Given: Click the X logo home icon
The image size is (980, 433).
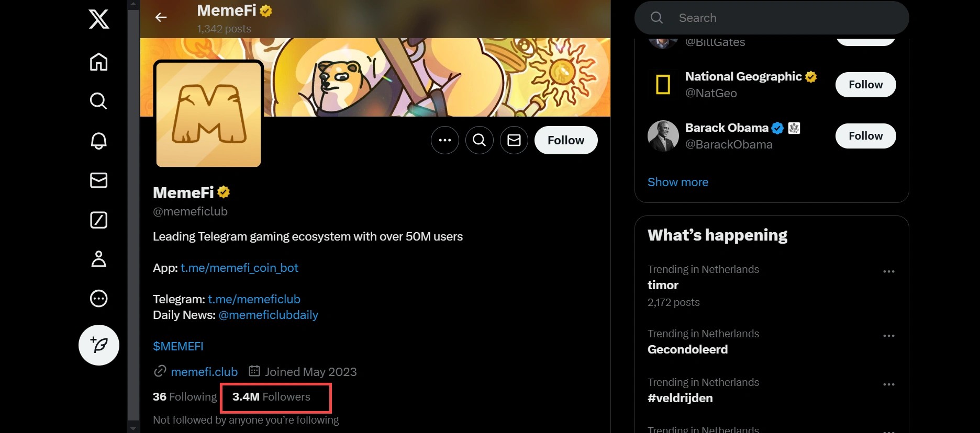Looking at the screenshot, I should coord(99,20).
